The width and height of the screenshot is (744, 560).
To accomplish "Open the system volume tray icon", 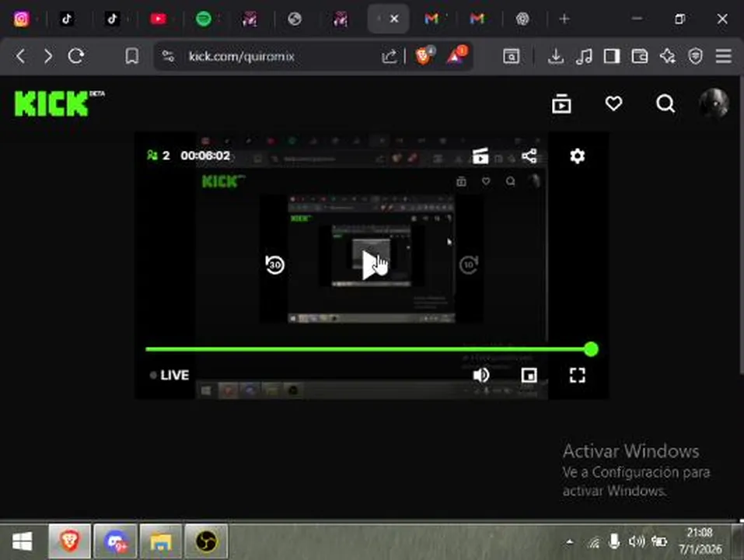I will pos(636,541).
